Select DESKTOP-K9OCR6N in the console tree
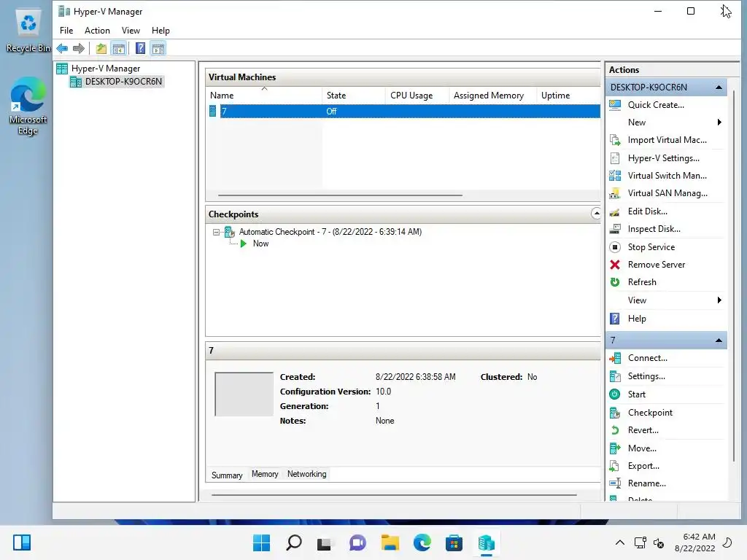This screenshot has height=560, width=747. point(123,82)
